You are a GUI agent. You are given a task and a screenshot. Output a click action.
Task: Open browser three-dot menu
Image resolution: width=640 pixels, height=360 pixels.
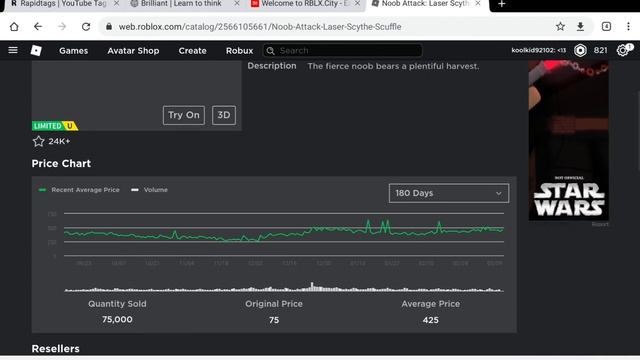click(x=628, y=27)
